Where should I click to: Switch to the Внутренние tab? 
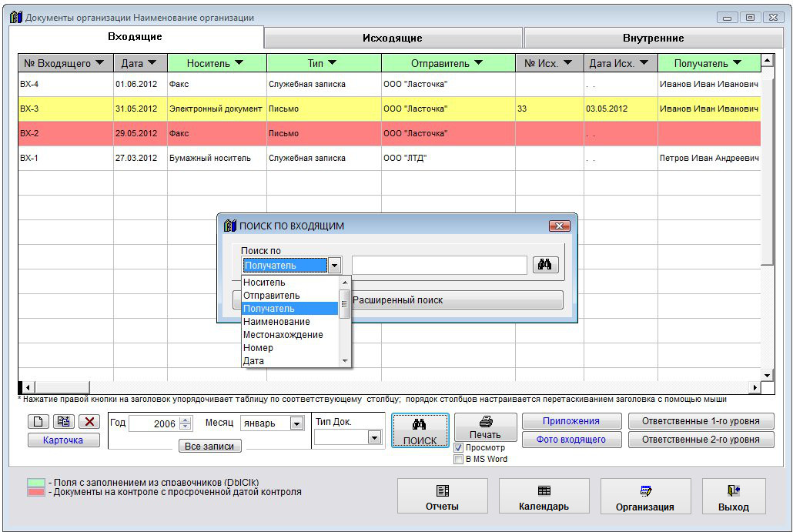coord(653,38)
